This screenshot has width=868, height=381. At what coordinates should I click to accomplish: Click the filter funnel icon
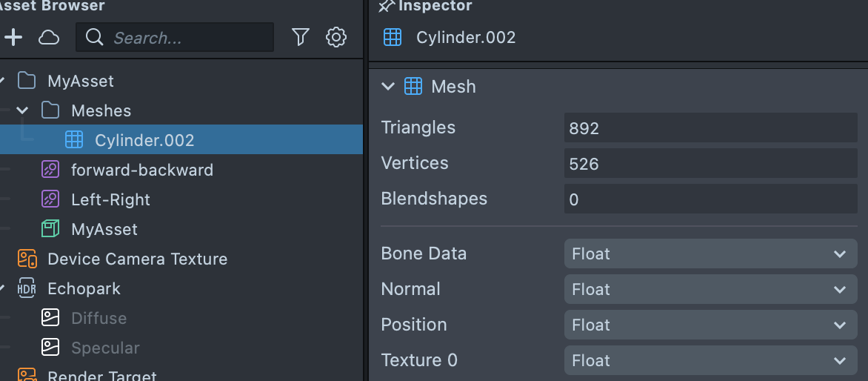300,37
